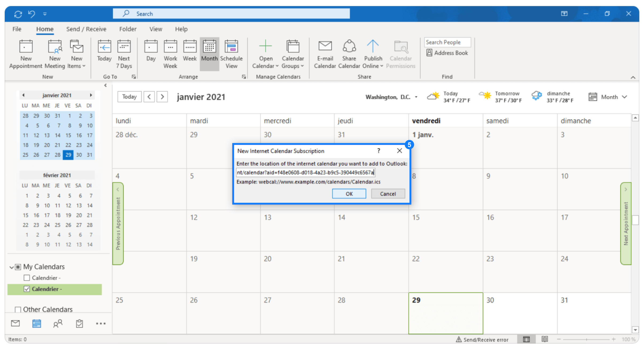Open the Quick Access Toolbar customize dropdown
This screenshot has width=644, height=349.
45,14
